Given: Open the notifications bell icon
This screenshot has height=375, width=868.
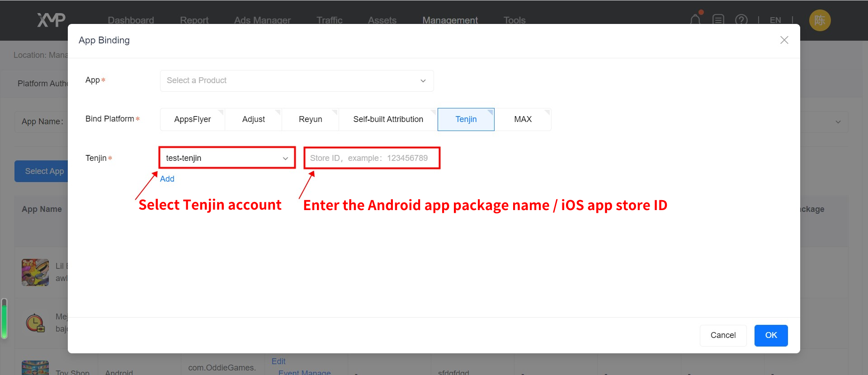Looking at the screenshot, I should 695,19.
